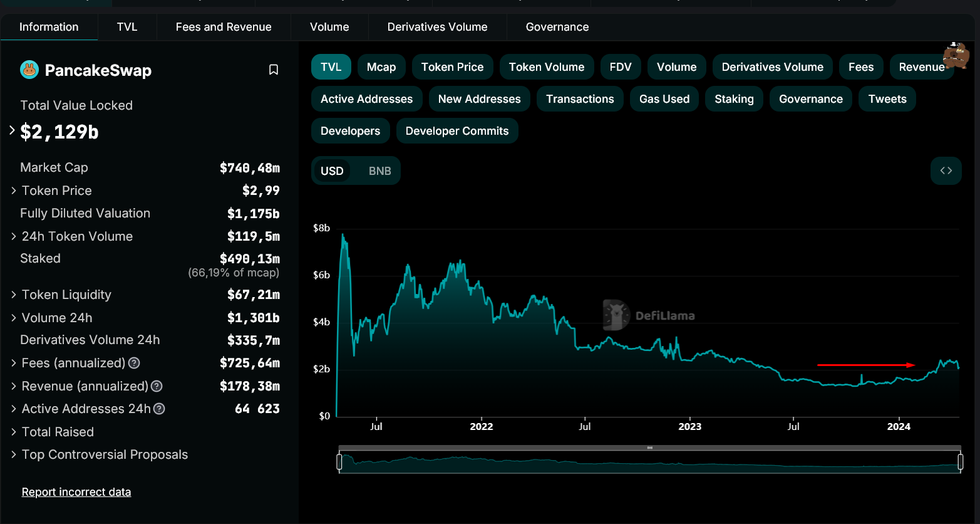Open the embed chart code button

(946, 170)
